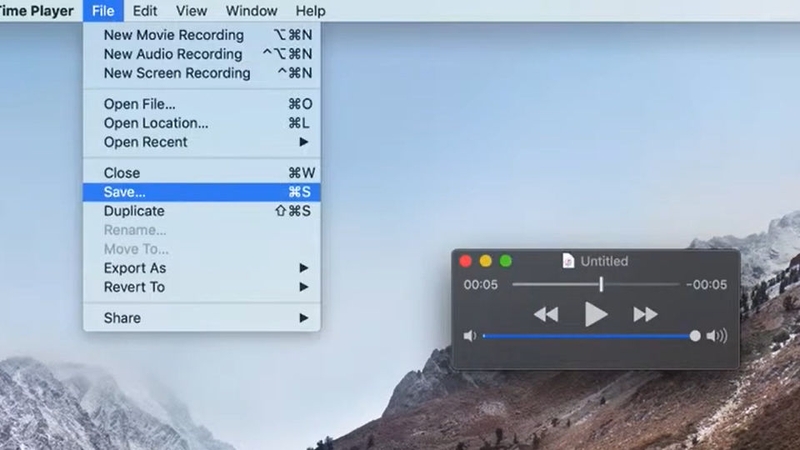
Task: Open the Edit menu
Action: coord(145,11)
